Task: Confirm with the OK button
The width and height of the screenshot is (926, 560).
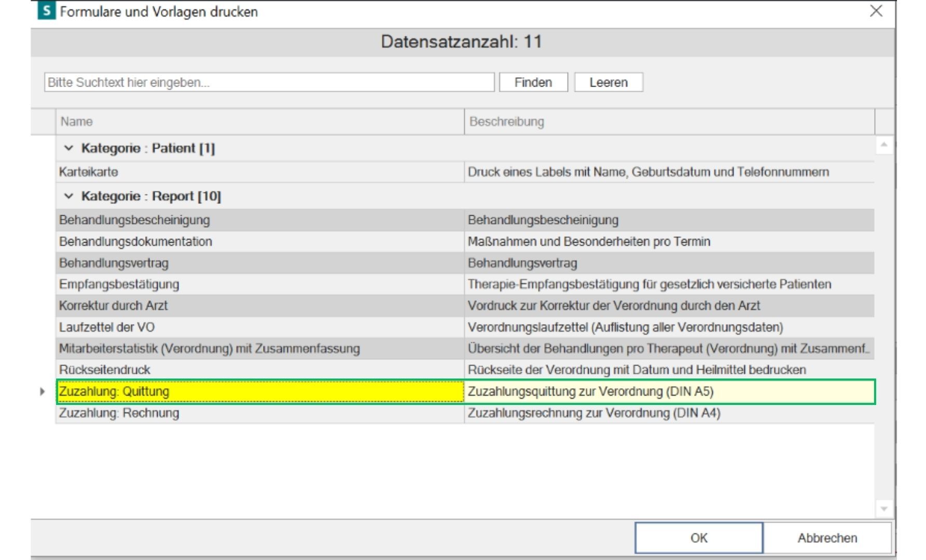Action: [699, 538]
